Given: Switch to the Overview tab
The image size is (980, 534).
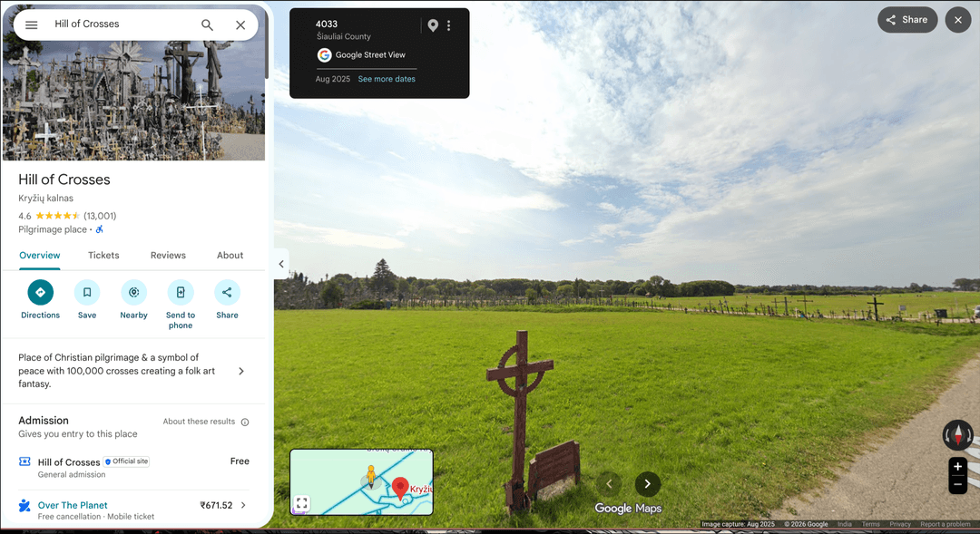Looking at the screenshot, I should click(39, 256).
